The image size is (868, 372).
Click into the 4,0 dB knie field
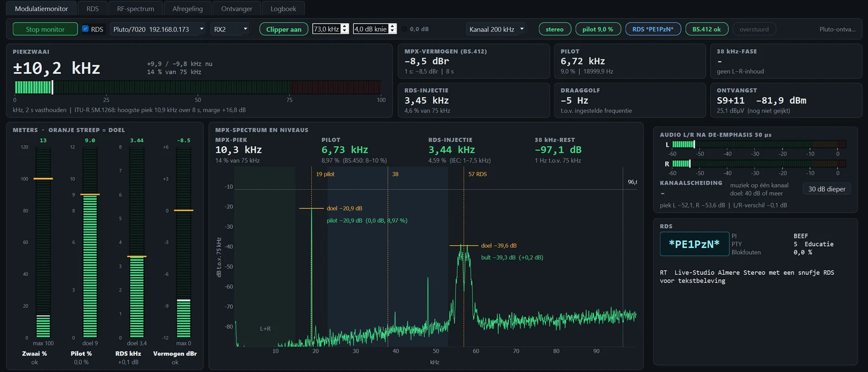coord(371,29)
